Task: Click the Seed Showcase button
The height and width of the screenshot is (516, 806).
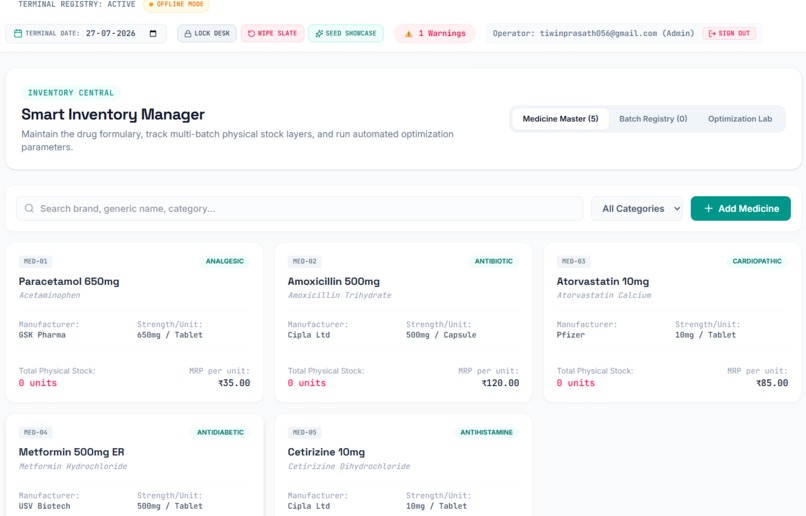Action: [x=346, y=33]
